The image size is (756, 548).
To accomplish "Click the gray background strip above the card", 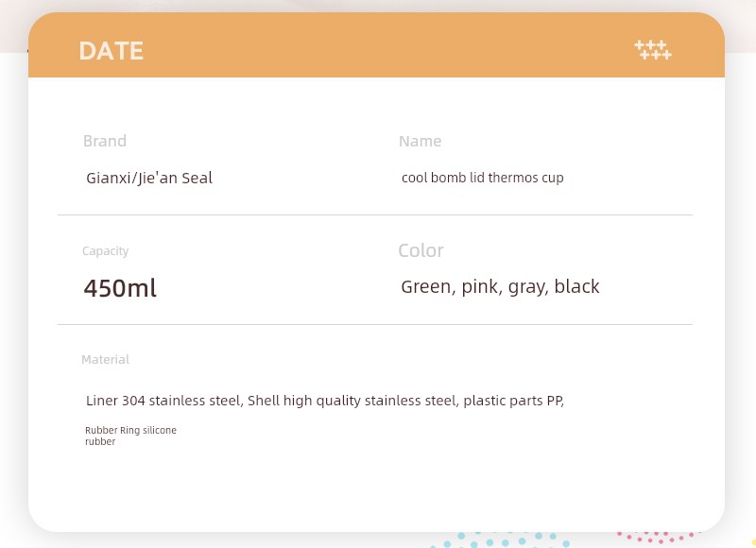I will pos(378,6).
